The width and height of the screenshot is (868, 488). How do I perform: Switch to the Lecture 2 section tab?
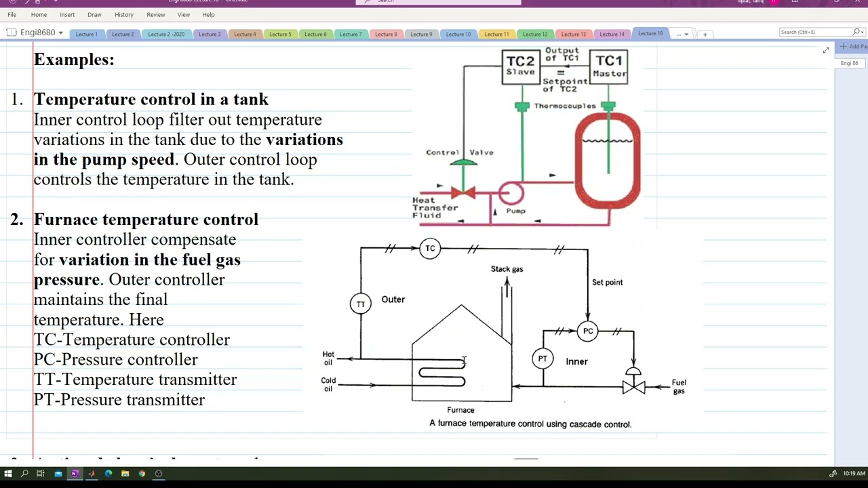click(x=123, y=34)
